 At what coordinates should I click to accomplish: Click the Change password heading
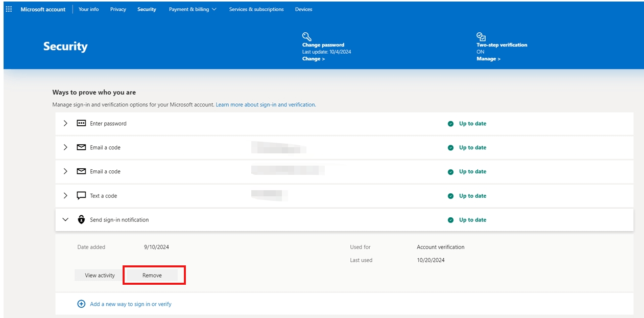tap(323, 45)
